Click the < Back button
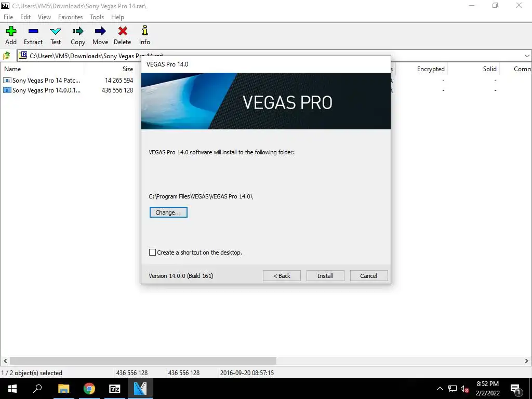This screenshot has height=399, width=532. (282, 276)
